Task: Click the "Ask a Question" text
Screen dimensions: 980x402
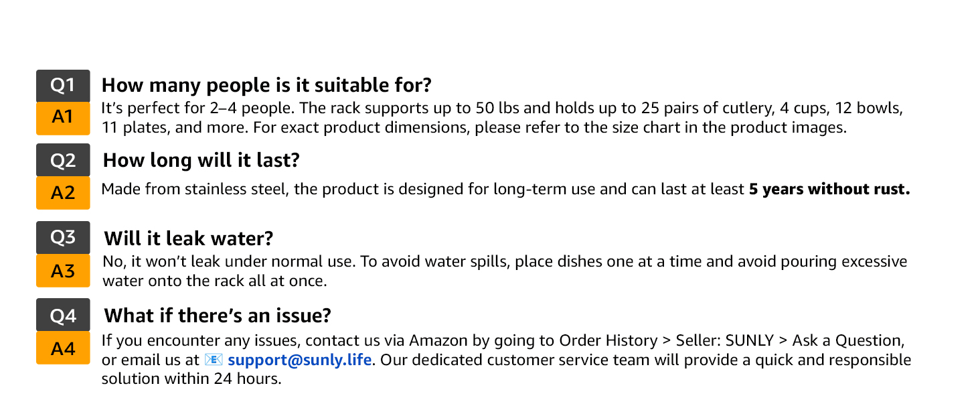Action: pos(847,340)
